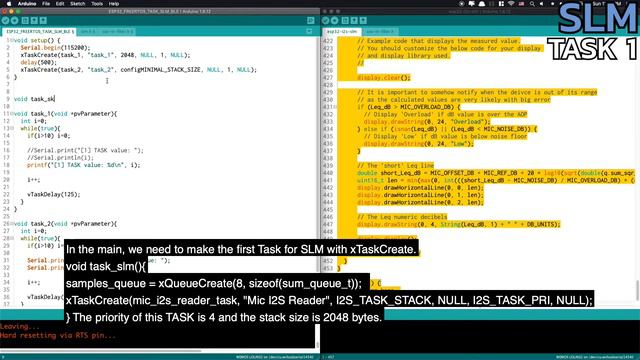Open File menu

pyautogui.click(x=46, y=4)
